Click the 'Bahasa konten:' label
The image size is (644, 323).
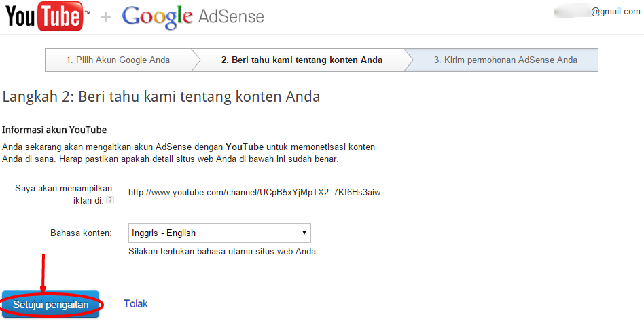[81, 233]
